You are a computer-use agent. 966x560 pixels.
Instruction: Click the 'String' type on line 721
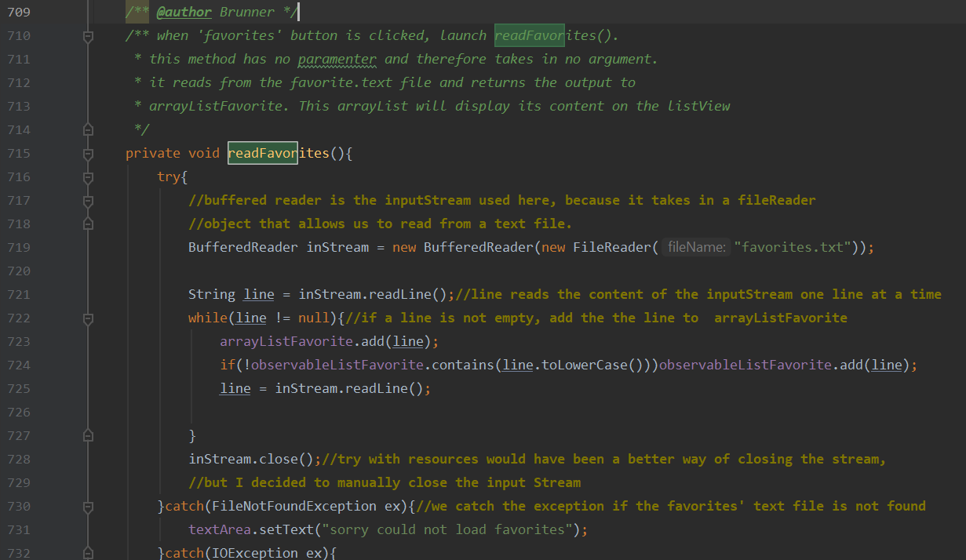click(212, 294)
